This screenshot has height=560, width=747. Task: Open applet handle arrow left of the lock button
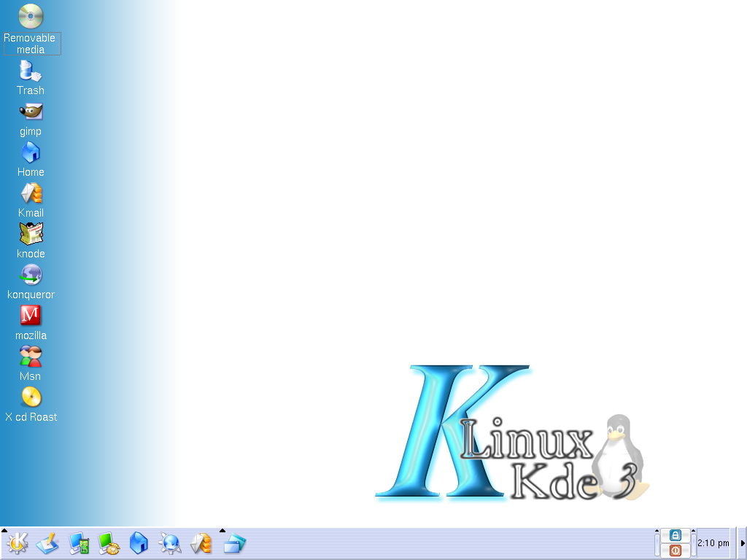657,531
